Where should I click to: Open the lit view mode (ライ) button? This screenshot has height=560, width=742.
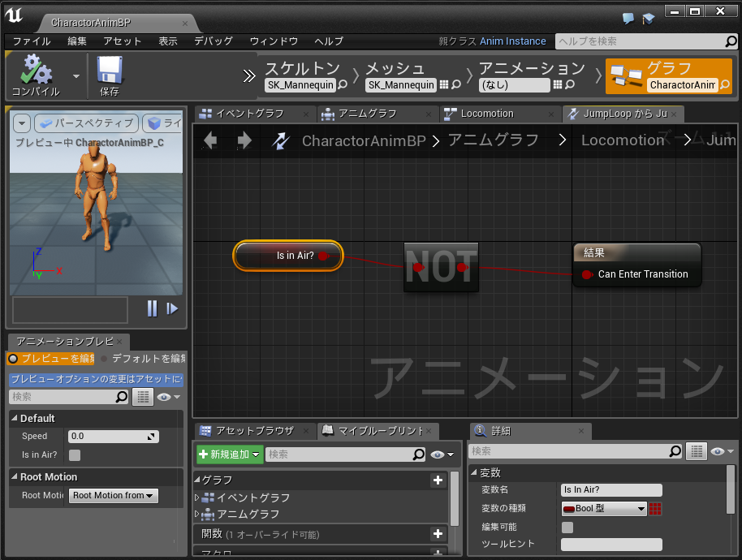[162, 123]
